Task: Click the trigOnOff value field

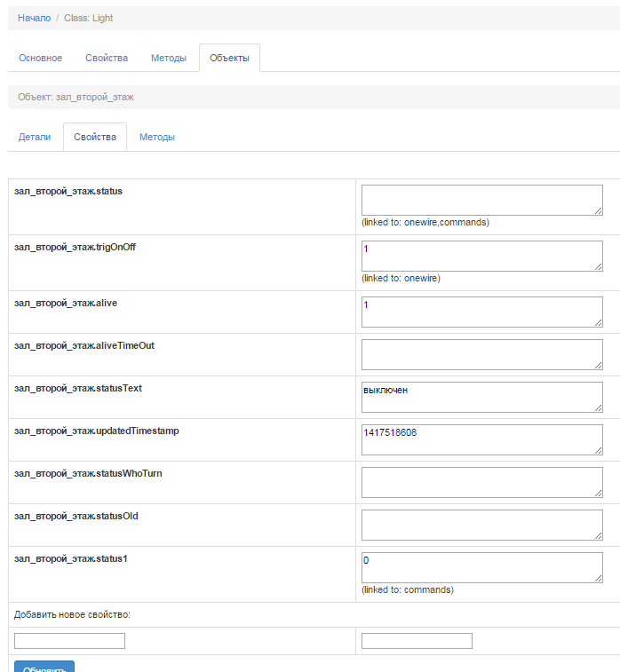Action: pos(481,256)
